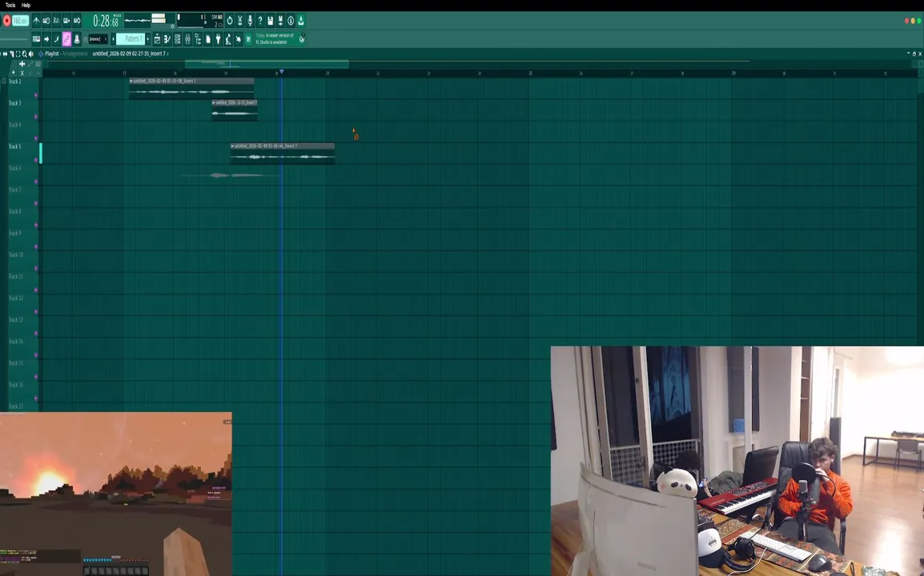Viewport: 924px width, 576px height.
Task: Click the 0:28 time display
Action: point(106,22)
